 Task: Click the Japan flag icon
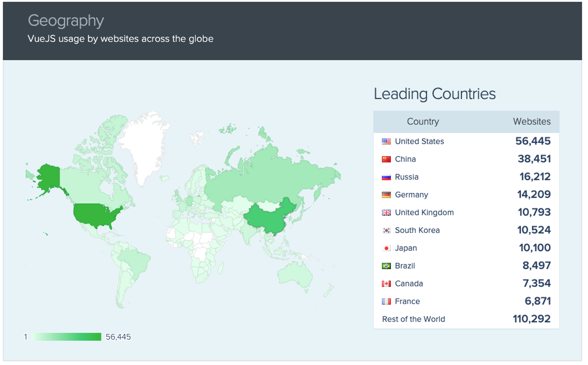386,248
